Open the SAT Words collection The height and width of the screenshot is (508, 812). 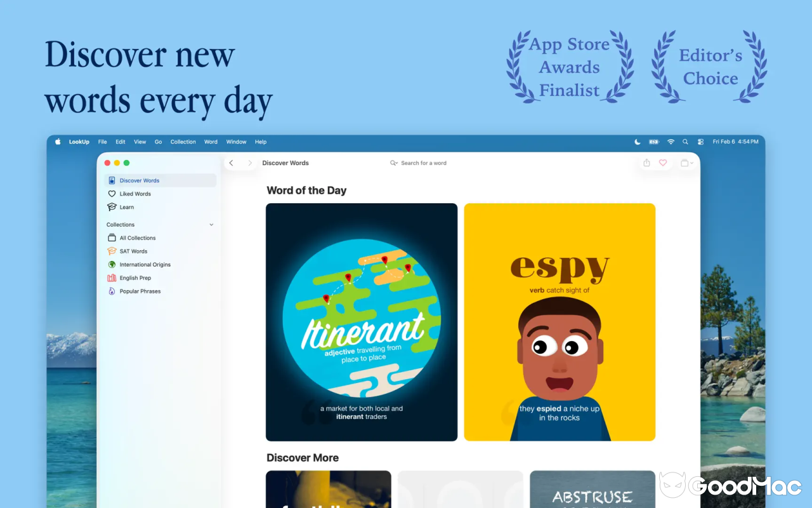click(x=160, y=251)
